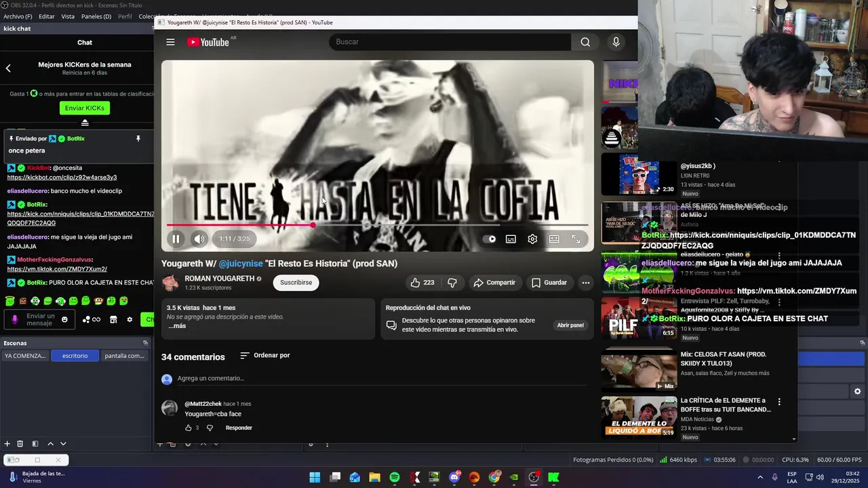Image resolution: width=868 pixels, height=488 pixels.
Task: Move the scene down with the down chevron
Action: click(63, 444)
